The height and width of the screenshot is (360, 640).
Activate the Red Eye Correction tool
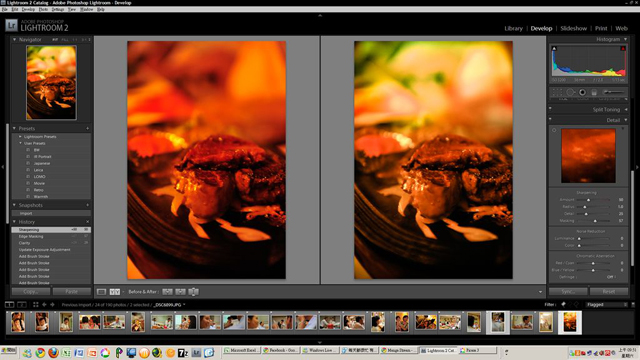(x=582, y=92)
